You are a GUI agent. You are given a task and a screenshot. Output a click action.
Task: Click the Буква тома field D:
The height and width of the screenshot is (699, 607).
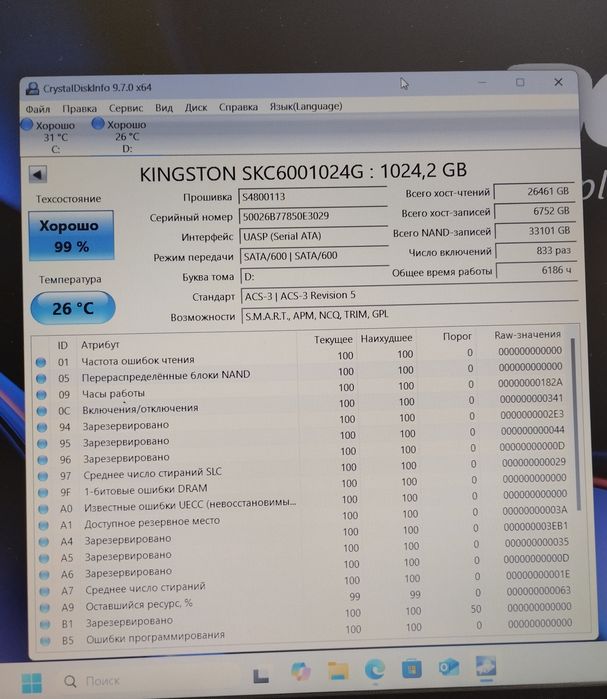pos(315,276)
